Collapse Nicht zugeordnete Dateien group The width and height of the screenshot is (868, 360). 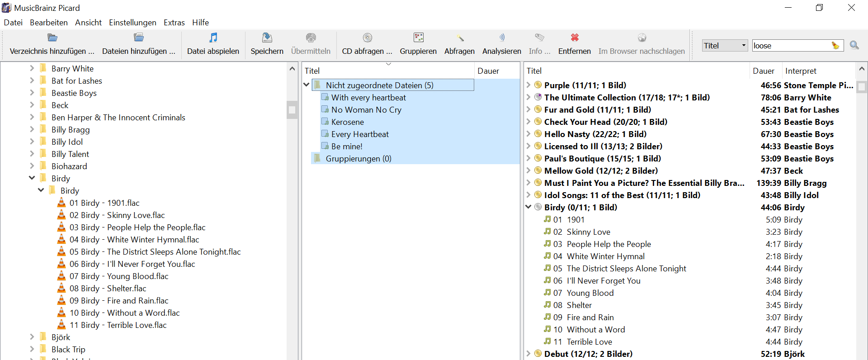pos(306,85)
